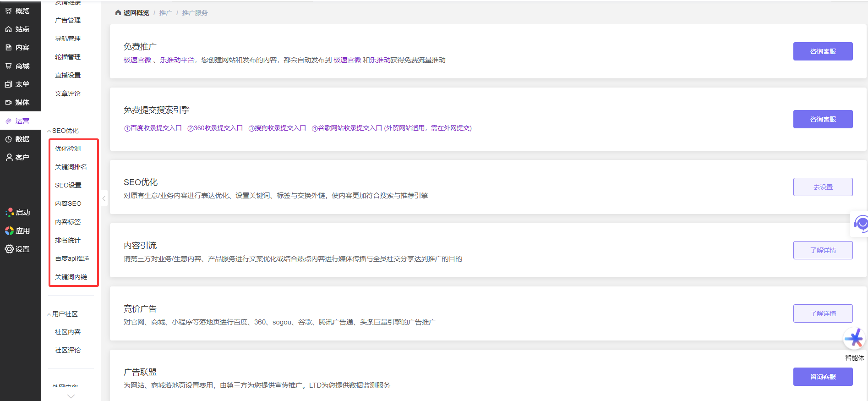Click the 内容引流 card heading
868x401 pixels.
coord(140,246)
